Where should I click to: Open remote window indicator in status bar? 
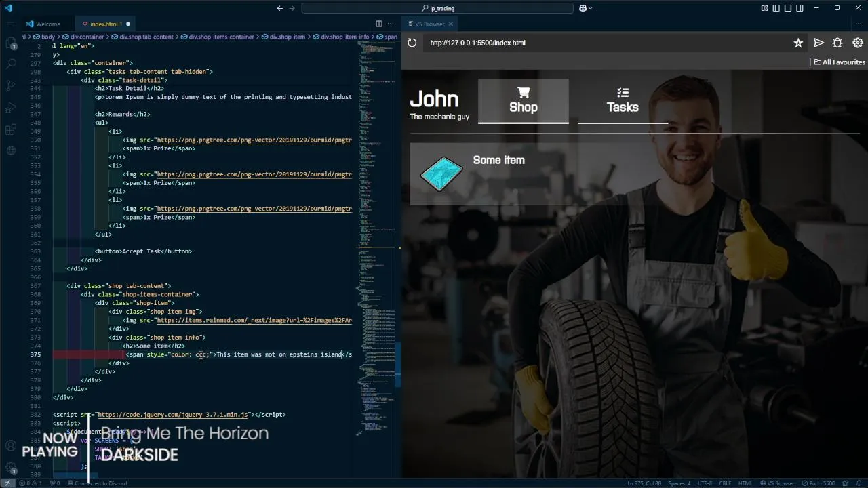click(7, 483)
